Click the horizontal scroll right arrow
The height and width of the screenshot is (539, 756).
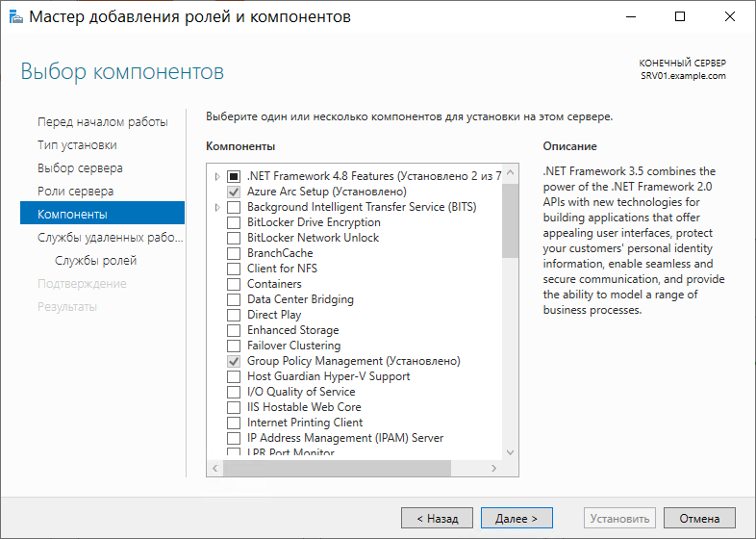[493, 468]
